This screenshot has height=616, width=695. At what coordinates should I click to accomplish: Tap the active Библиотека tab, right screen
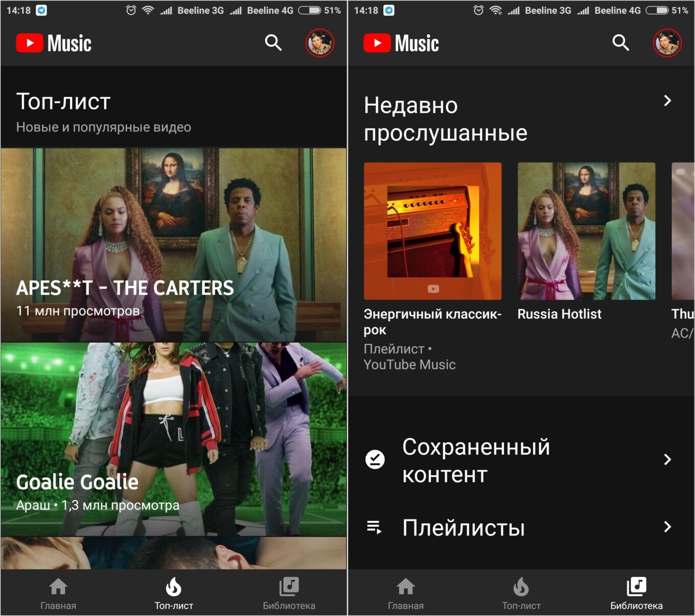[x=636, y=594]
